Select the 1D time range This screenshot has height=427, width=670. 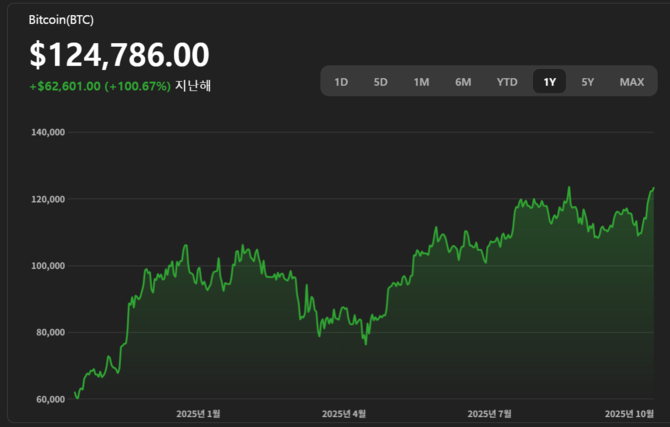(x=341, y=82)
